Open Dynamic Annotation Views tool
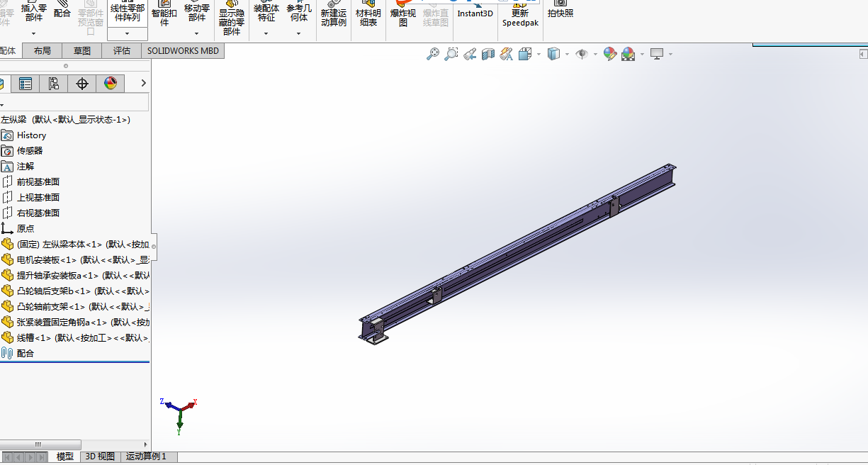 506,54
